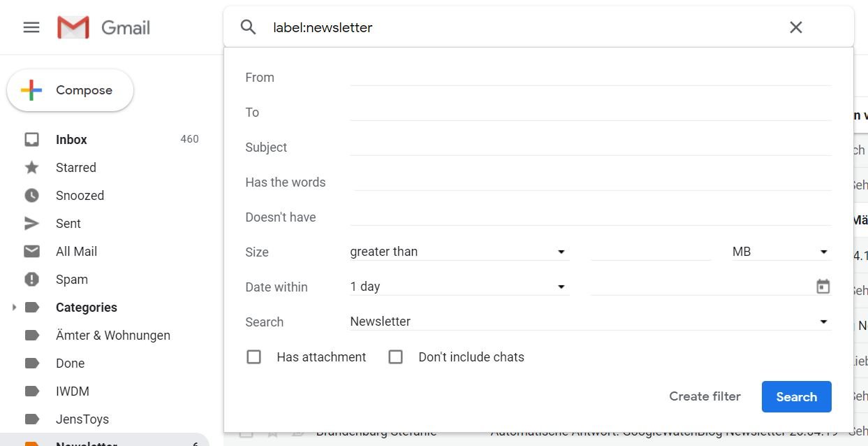Click the From input field
The image size is (868, 446).
coord(590,77)
